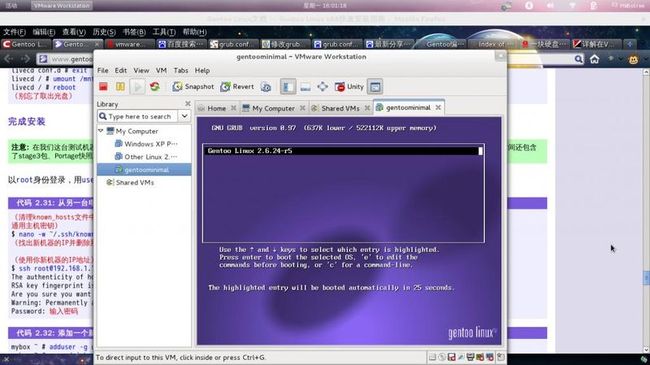This screenshot has height=365, width=650.
Task: Switch to Unity mode
Action: click(x=349, y=86)
